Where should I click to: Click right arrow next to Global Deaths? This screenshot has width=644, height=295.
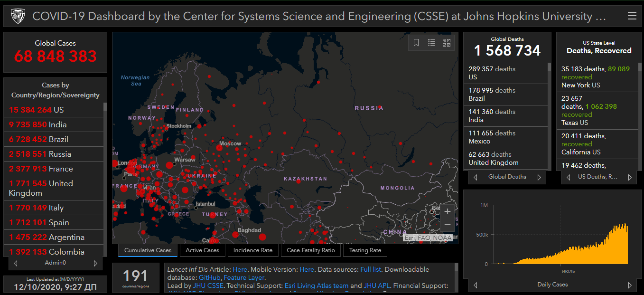[x=539, y=177]
